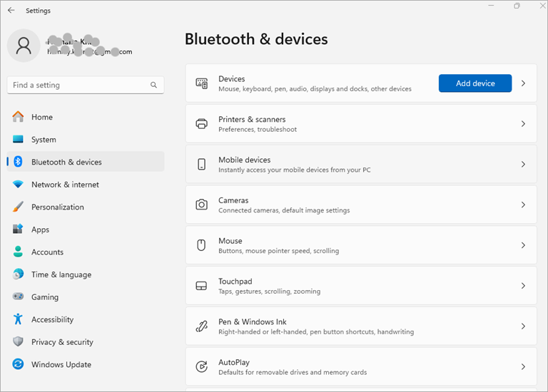Select Privacy & security in sidebar
Screen dimensions: 548x392
coord(62,342)
